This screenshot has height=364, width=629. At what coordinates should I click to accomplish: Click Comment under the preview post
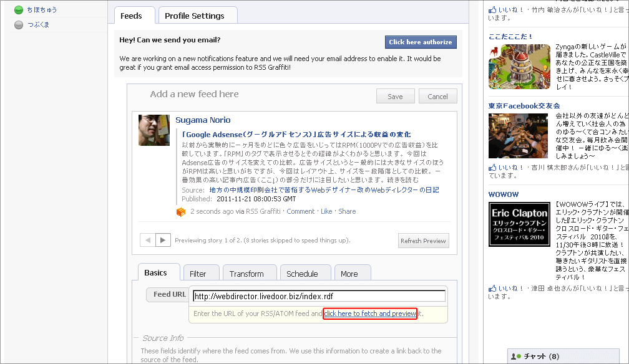[x=301, y=211]
